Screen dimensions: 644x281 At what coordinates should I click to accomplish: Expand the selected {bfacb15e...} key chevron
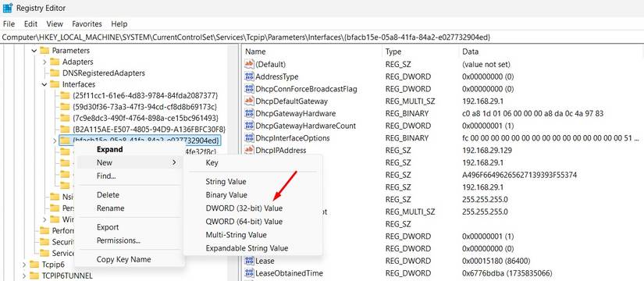[55, 141]
